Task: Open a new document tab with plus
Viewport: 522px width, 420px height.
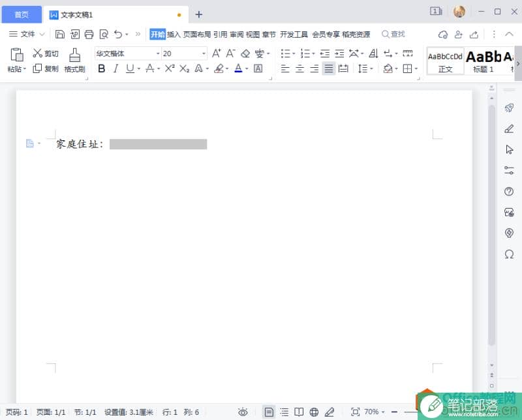Action: [x=199, y=14]
